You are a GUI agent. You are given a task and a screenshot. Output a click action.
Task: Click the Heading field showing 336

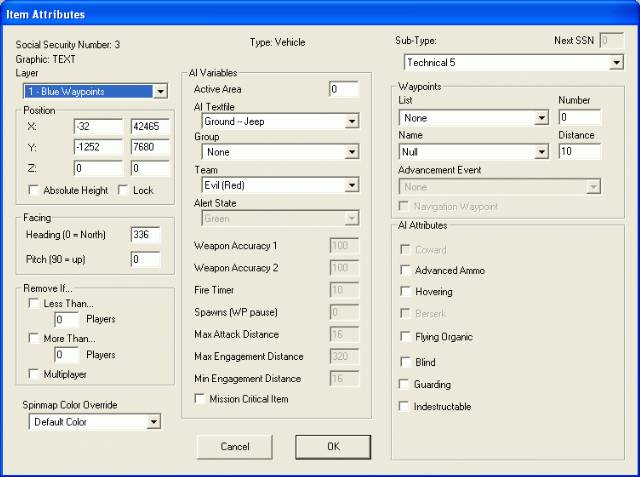click(x=145, y=235)
